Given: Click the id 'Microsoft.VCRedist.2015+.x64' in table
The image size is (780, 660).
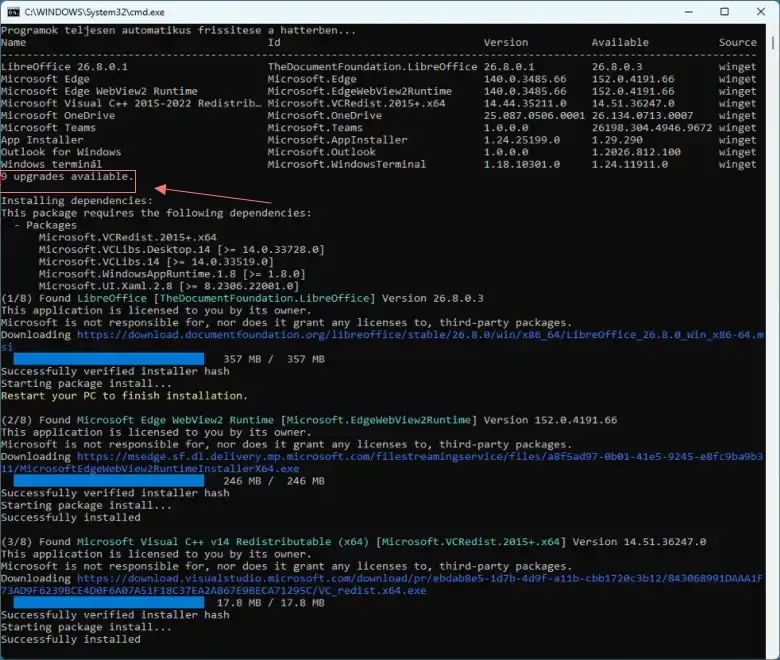Looking at the screenshot, I should click(x=357, y=103).
